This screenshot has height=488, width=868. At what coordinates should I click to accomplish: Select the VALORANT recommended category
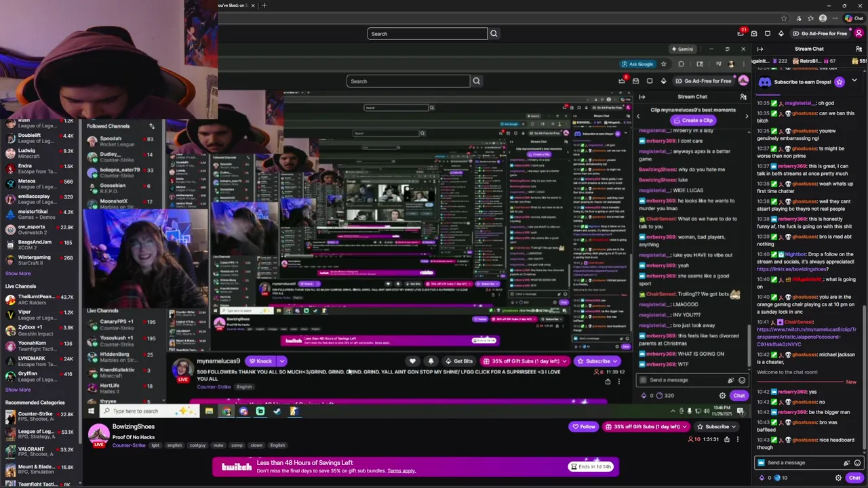pyautogui.click(x=41, y=452)
